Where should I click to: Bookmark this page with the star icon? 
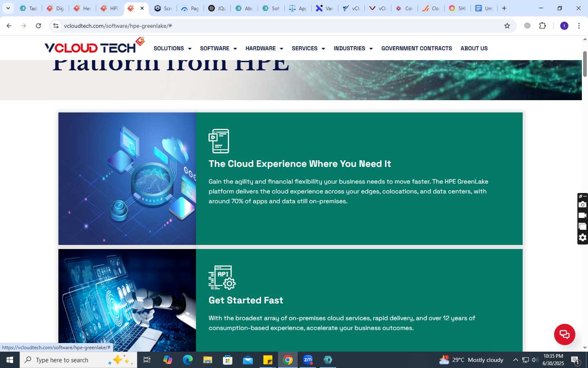pyautogui.click(x=507, y=26)
